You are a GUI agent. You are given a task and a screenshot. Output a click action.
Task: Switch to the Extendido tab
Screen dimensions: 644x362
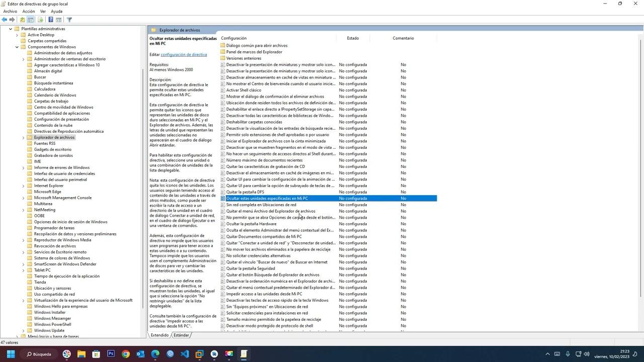159,335
